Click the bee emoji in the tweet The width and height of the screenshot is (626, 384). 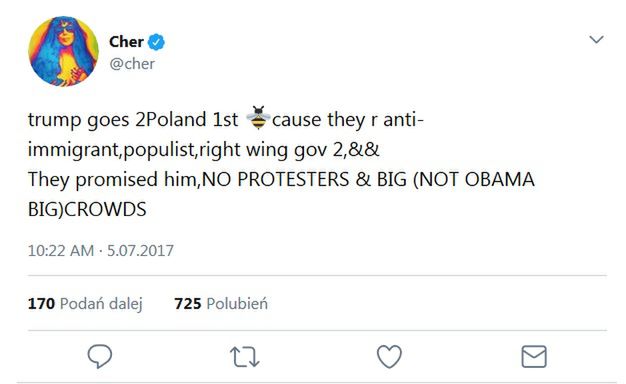pyautogui.click(x=258, y=118)
